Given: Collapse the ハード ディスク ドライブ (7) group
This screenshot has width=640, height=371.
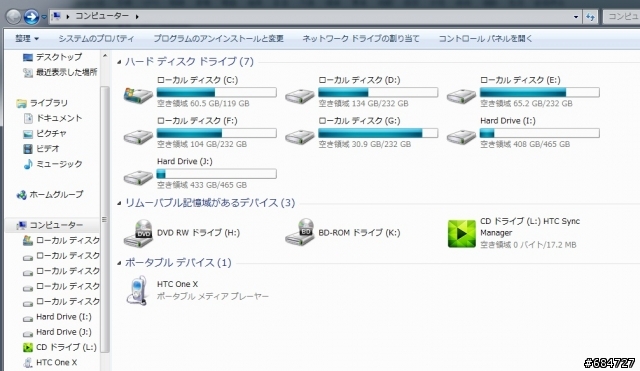Looking at the screenshot, I should (x=119, y=62).
